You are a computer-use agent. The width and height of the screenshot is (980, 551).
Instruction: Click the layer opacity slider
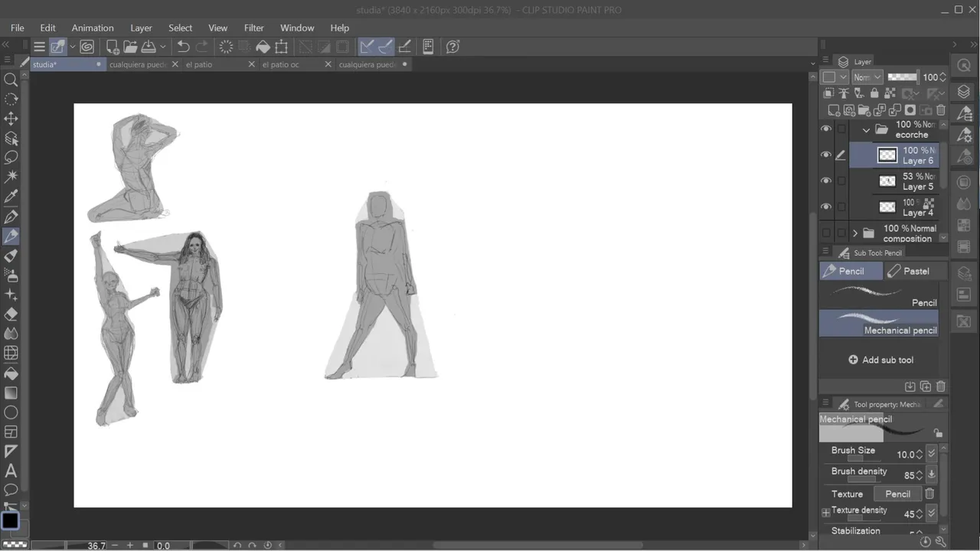click(x=903, y=77)
